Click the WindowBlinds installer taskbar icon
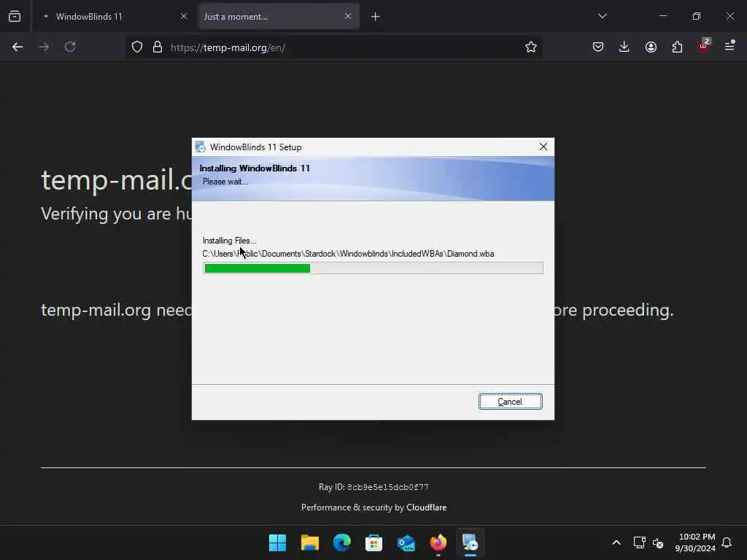The width and height of the screenshot is (747, 560). (471, 542)
